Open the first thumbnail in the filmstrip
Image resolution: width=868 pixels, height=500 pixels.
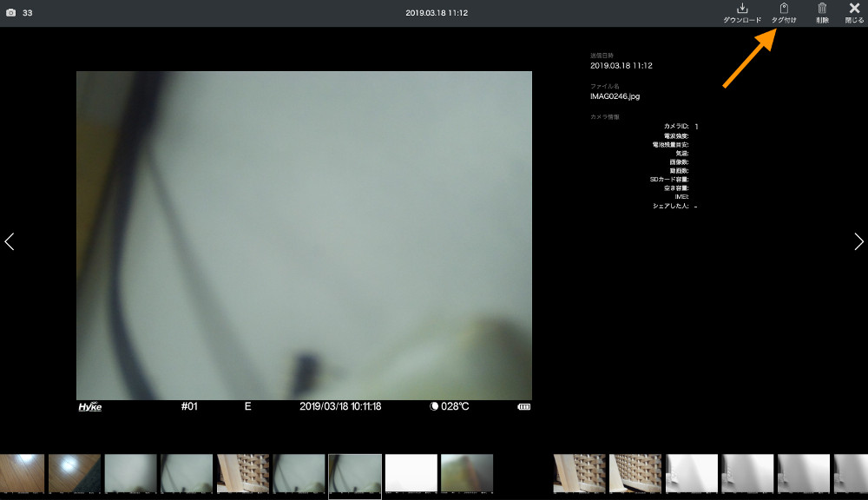21,474
